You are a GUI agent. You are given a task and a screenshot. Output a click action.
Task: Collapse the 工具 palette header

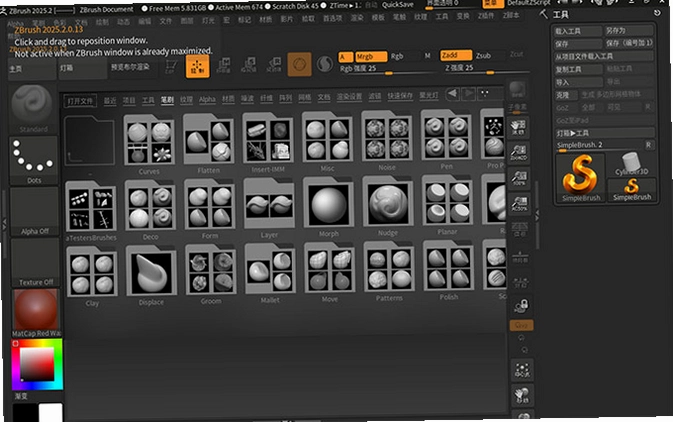coord(561,15)
